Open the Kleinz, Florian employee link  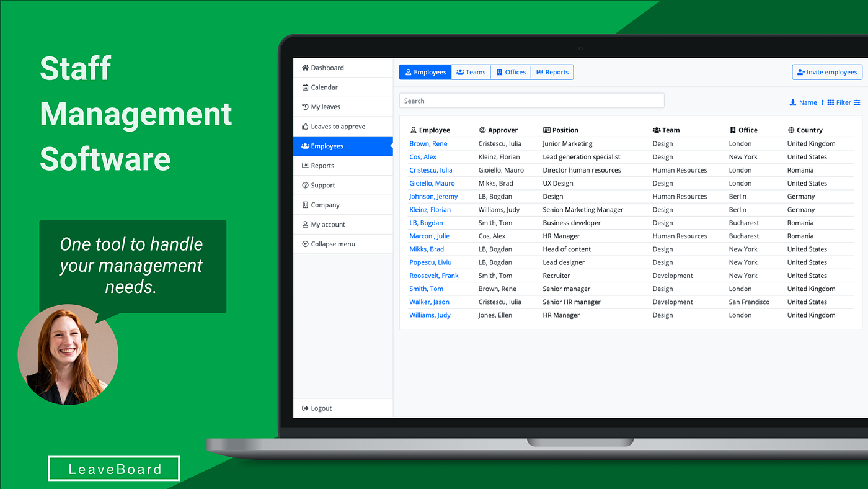[x=430, y=210]
